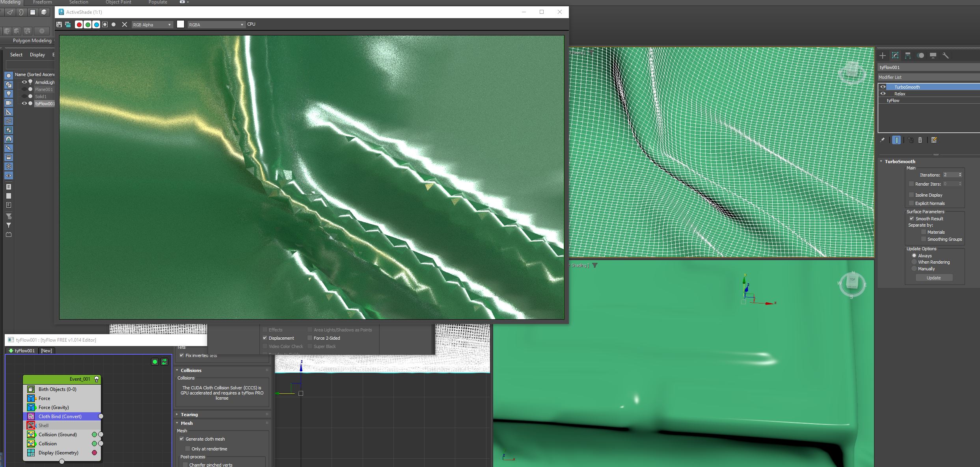Expand the Tearing rollout

[x=189, y=415]
